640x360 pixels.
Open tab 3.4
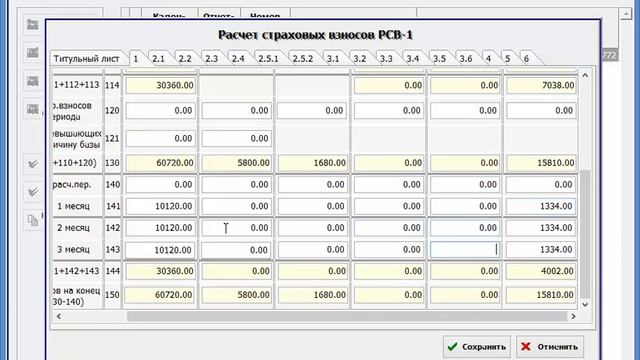413,59
